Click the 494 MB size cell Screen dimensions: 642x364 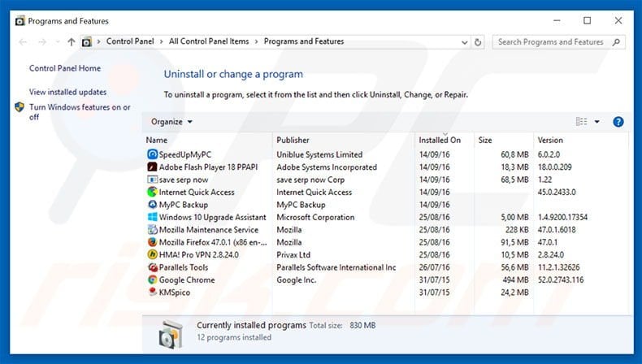pos(515,280)
